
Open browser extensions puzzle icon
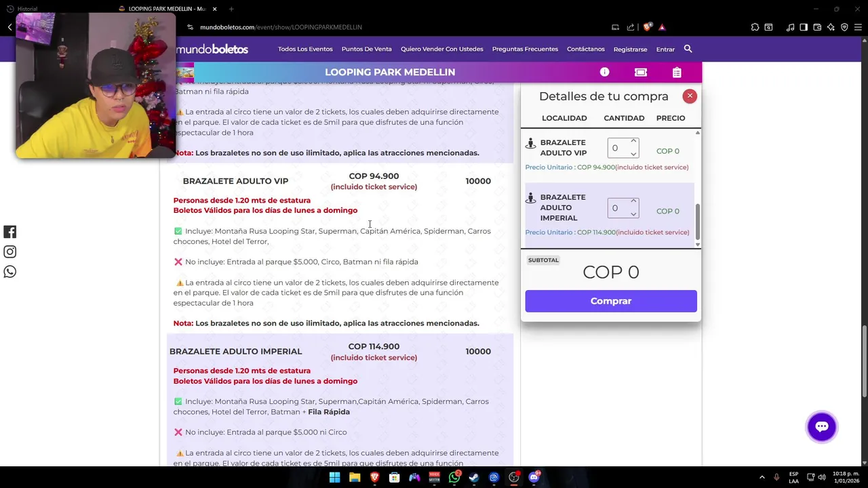pos(755,27)
